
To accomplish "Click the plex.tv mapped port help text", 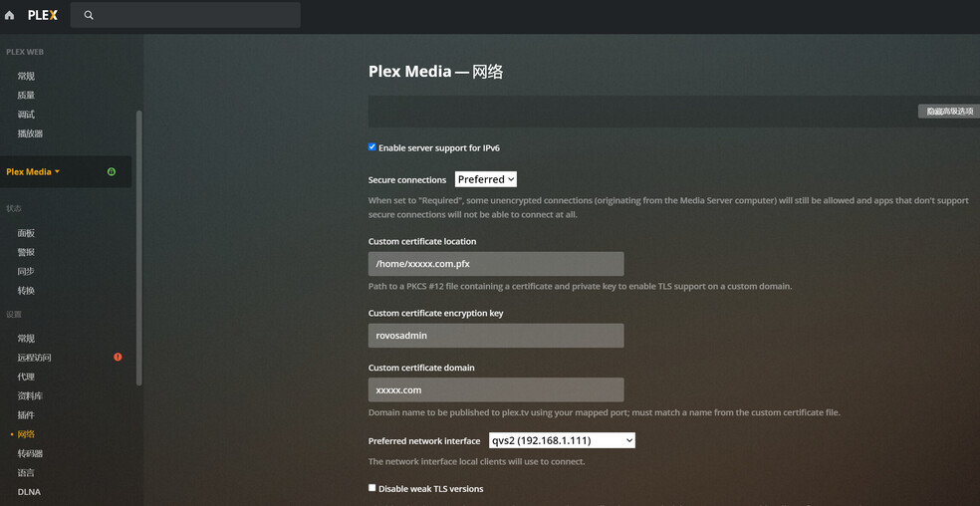I will point(605,412).
